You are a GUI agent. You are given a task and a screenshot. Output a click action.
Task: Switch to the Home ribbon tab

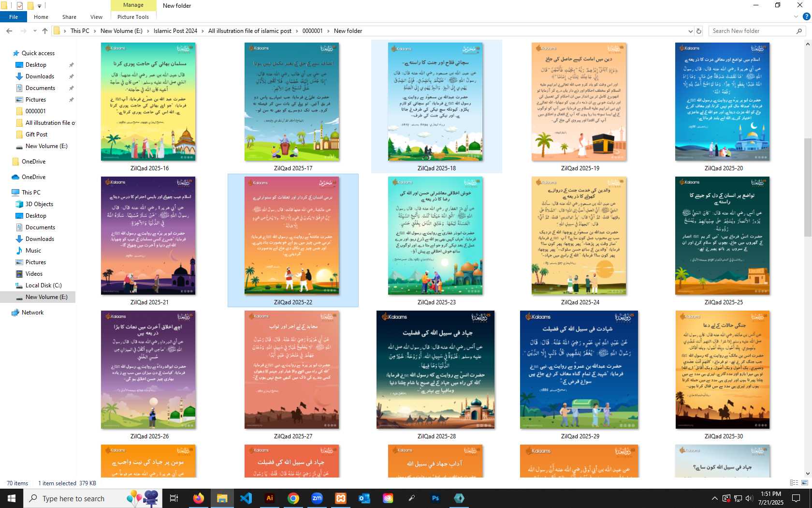[x=41, y=17]
